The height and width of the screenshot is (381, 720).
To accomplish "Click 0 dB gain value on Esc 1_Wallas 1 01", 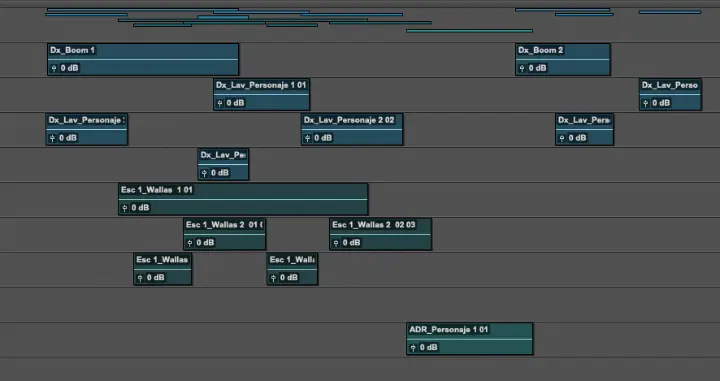I will click(x=140, y=208).
